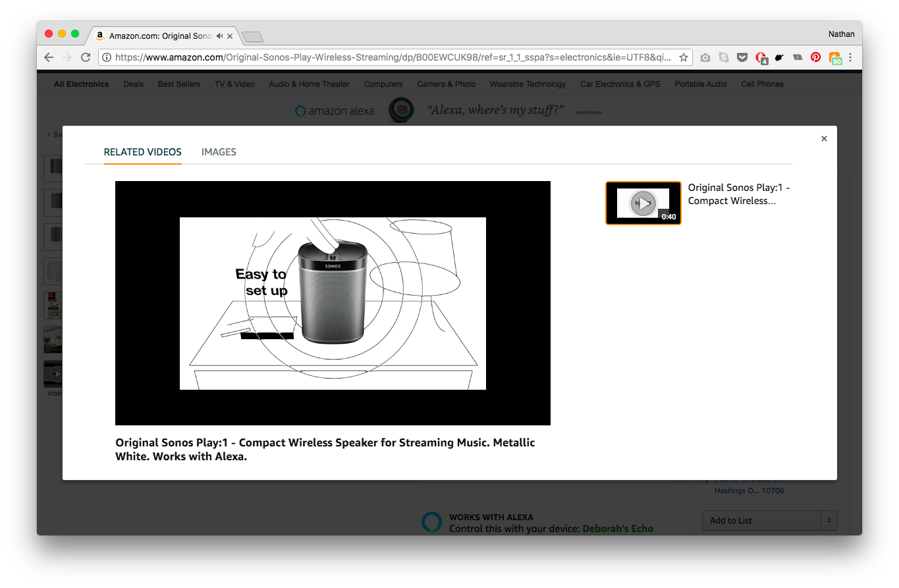Open the red extension showing badge 4
899x588 pixels.
click(x=761, y=58)
